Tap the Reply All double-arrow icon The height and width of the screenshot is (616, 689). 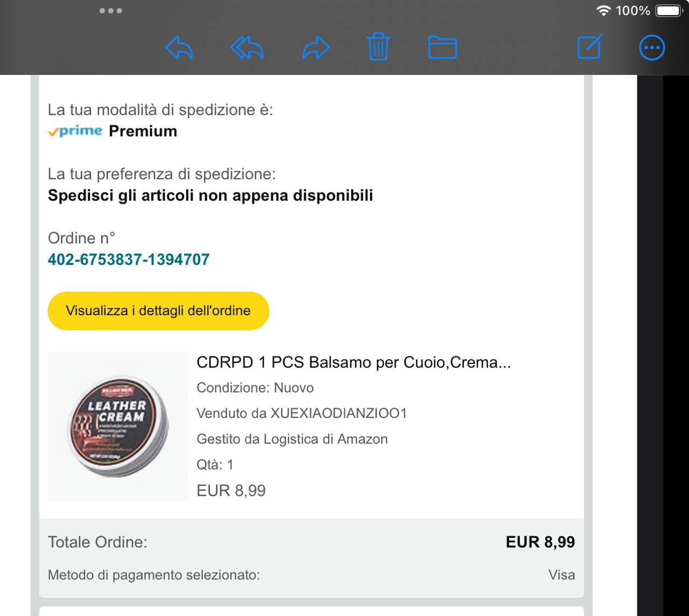point(247,47)
